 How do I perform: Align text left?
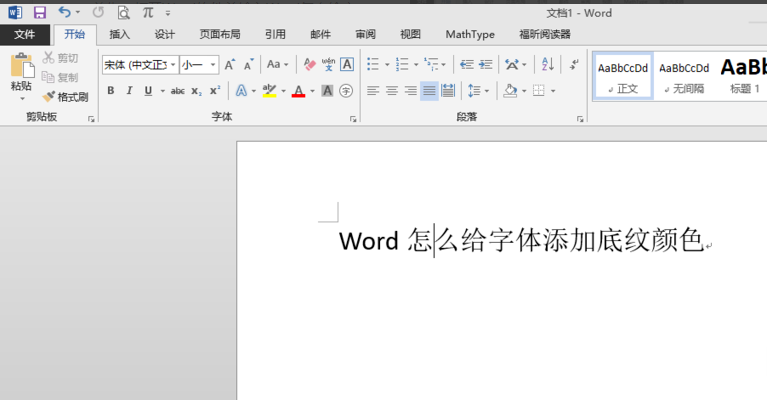tap(373, 90)
